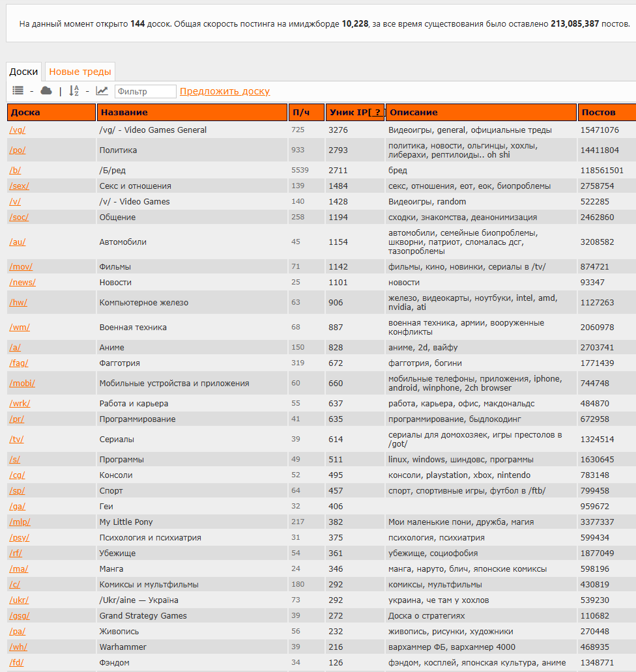Open the /pr/ board link

tap(17, 419)
